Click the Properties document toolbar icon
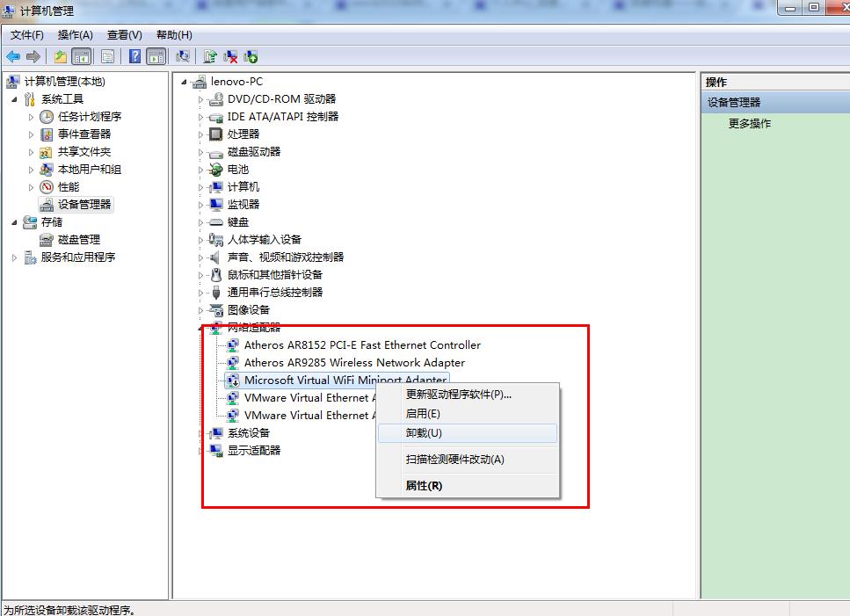 tap(106, 55)
